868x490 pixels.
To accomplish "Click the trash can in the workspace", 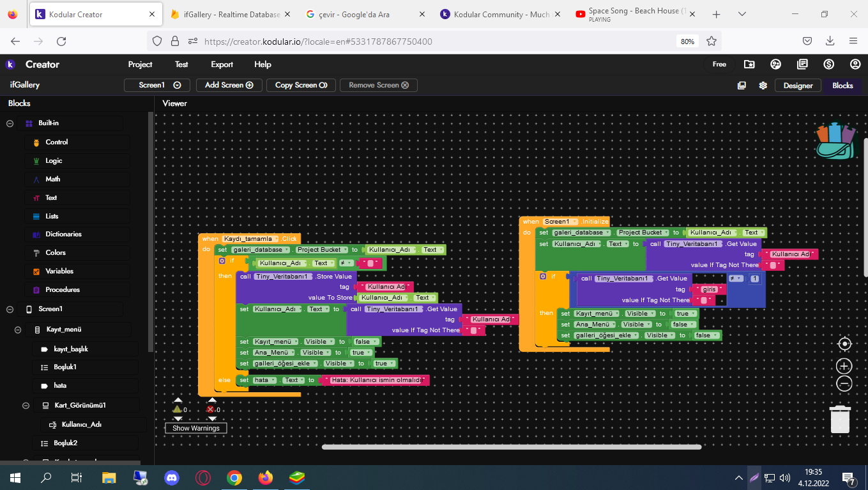I will [840, 419].
